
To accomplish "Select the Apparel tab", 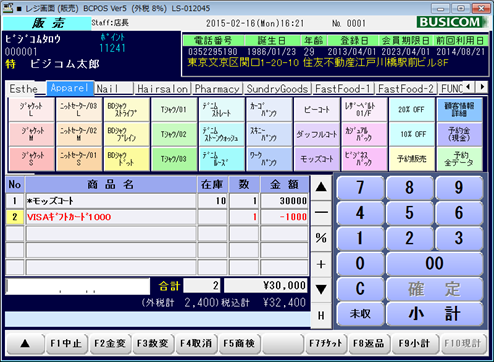I will 70,88.
